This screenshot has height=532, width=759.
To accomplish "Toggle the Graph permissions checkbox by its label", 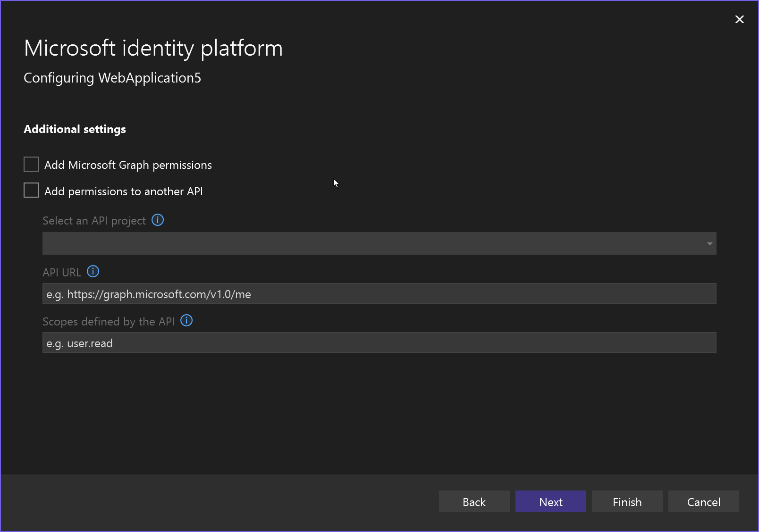I will (x=128, y=165).
